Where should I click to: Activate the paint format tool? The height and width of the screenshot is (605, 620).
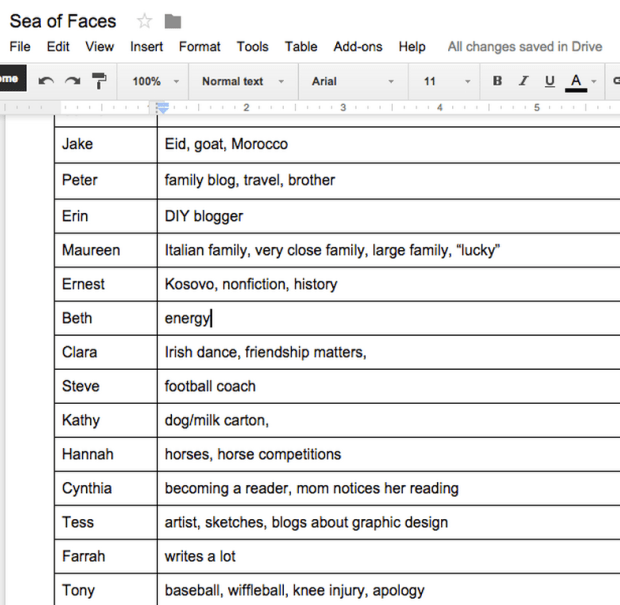coord(99,82)
